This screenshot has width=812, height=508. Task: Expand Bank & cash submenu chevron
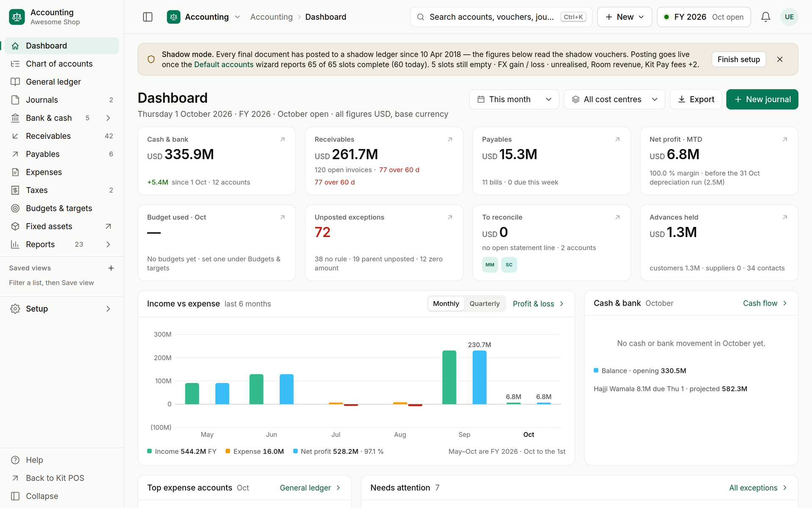coord(108,118)
